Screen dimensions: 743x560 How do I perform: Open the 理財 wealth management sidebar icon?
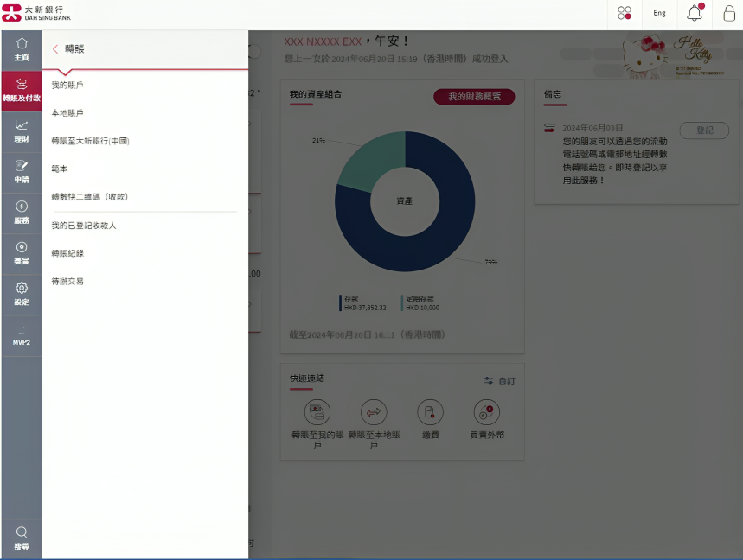[22, 131]
